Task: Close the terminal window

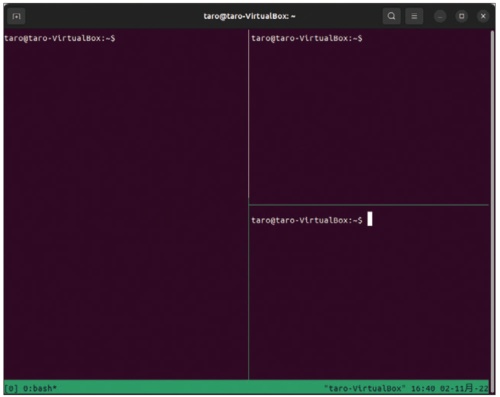Action: click(x=483, y=16)
